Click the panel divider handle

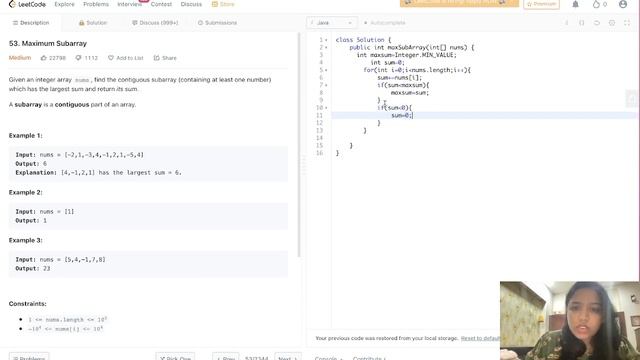coord(303,164)
